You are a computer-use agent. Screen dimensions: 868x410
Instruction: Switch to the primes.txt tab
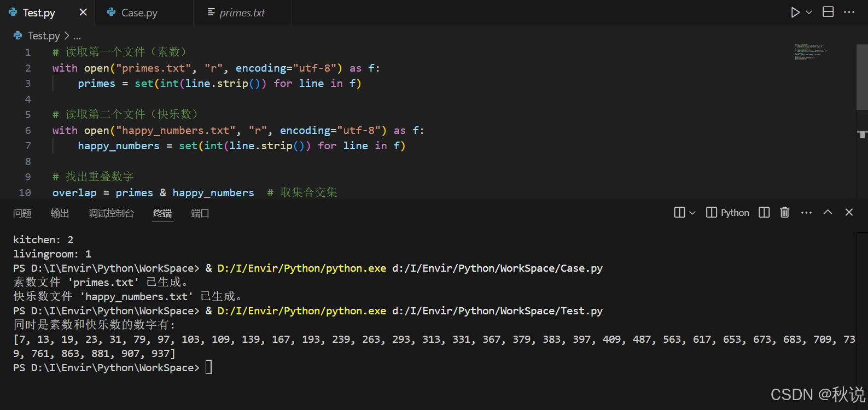pos(242,13)
